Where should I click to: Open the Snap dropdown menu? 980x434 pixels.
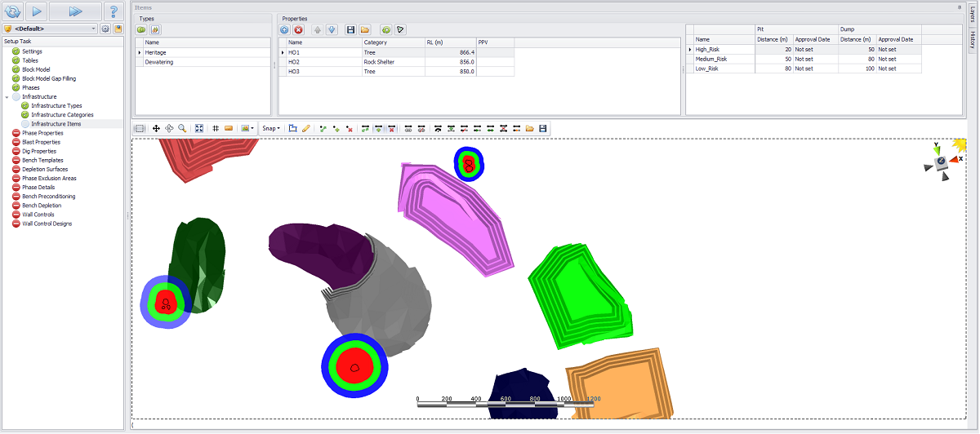click(x=271, y=128)
